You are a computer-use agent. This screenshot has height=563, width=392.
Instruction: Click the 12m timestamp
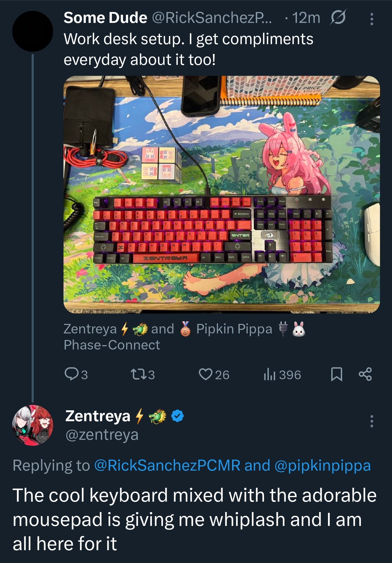coord(306,18)
